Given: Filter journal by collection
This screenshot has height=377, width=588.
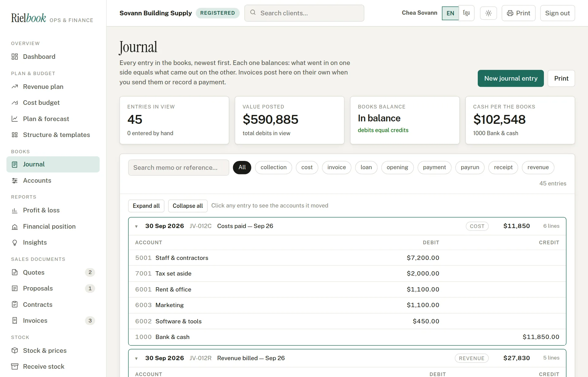Looking at the screenshot, I should (273, 167).
